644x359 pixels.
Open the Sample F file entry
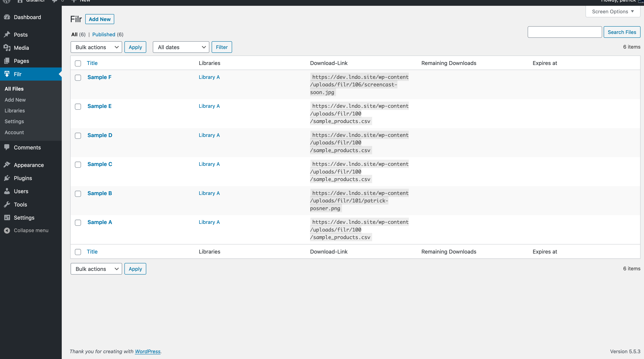99,77
